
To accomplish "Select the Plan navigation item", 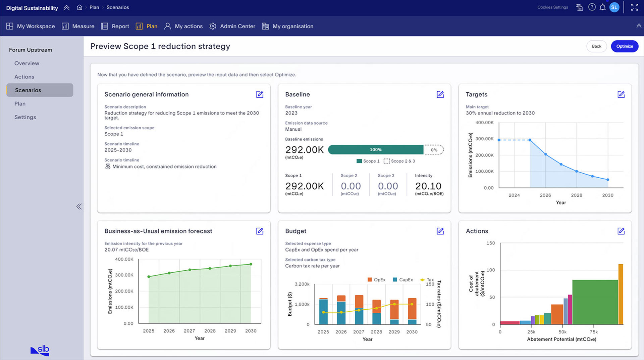I will coord(147,26).
